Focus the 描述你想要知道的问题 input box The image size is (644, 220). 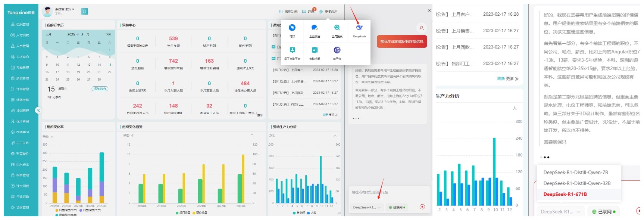(x=386, y=193)
